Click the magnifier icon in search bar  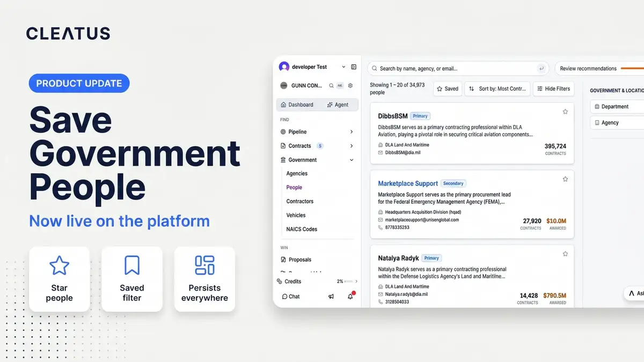(374, 69)
